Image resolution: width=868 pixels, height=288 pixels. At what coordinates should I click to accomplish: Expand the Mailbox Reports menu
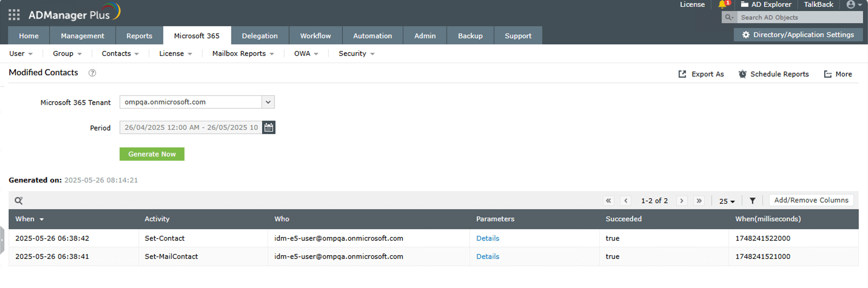[x=243, y=54]
